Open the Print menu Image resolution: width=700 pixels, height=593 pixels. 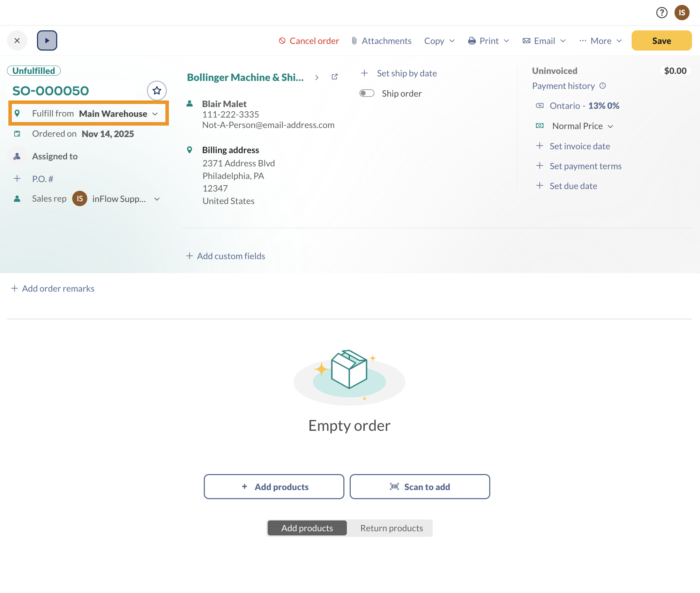coord(489,41)
